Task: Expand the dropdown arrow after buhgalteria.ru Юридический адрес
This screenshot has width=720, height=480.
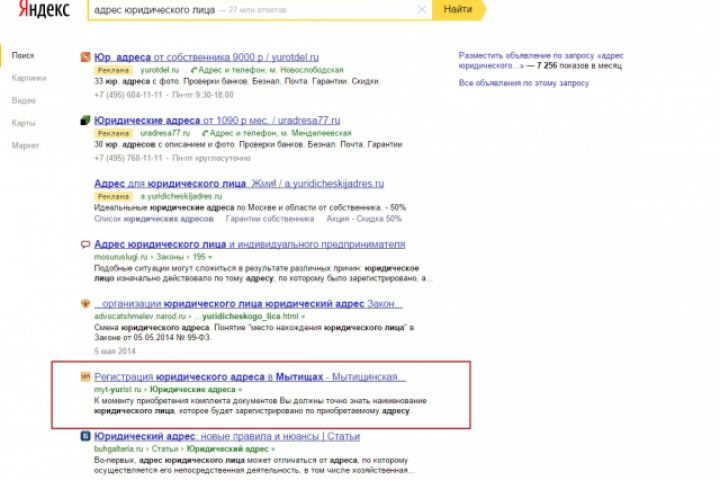Action: (x=273, y=449)
